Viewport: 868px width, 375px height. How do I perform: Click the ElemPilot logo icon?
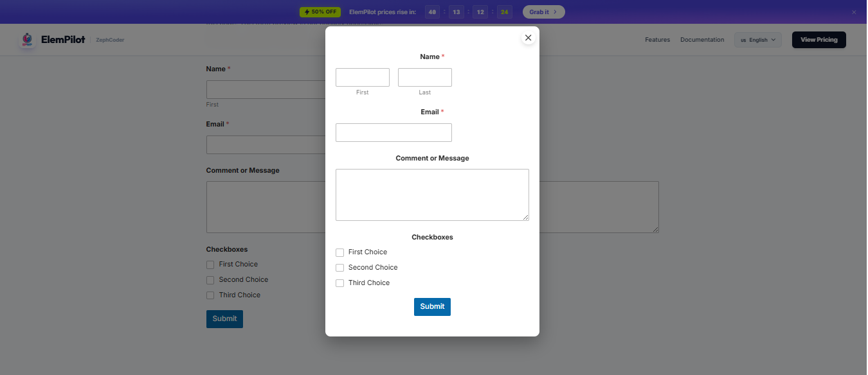(x=27, y=40)
